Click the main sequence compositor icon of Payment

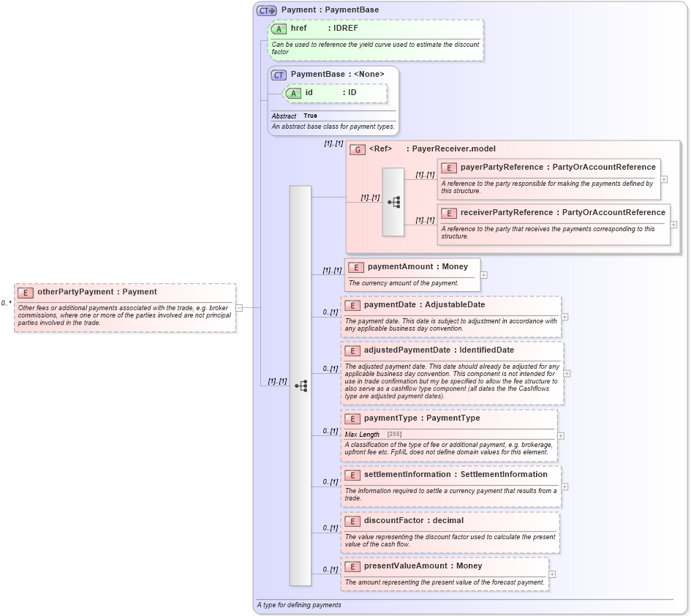(301, 386)
